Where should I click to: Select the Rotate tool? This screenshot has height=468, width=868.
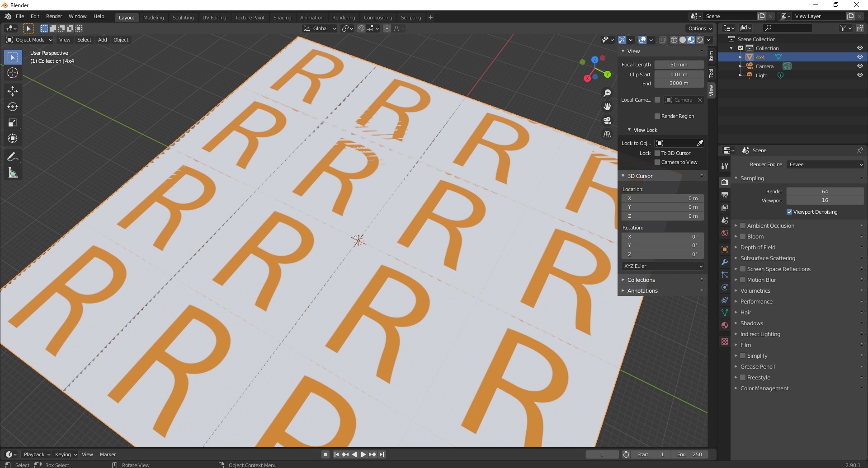(x=13, y=107)
